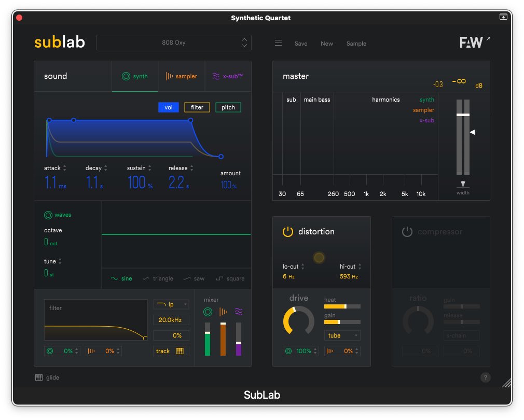
Task: Step presets with the up/down arrows
Action: pyautogui.click(x=244, y=43)
